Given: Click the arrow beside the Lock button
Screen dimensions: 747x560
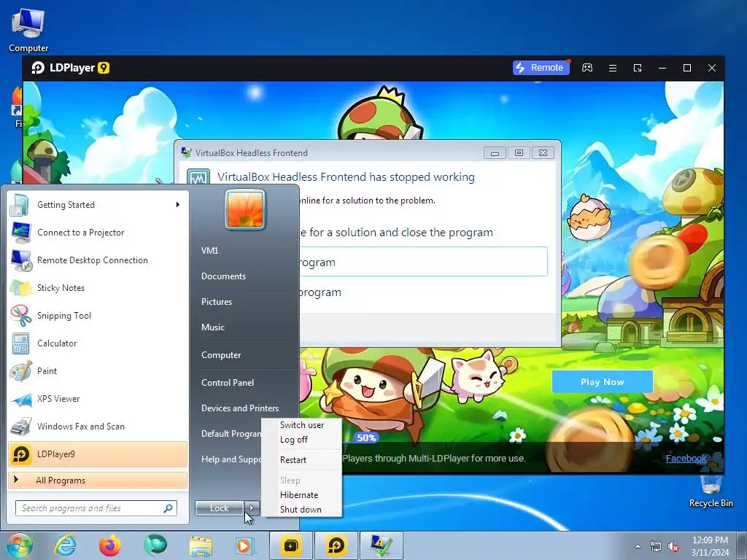Looking at the screenshot, I should [x=252, y=508].
